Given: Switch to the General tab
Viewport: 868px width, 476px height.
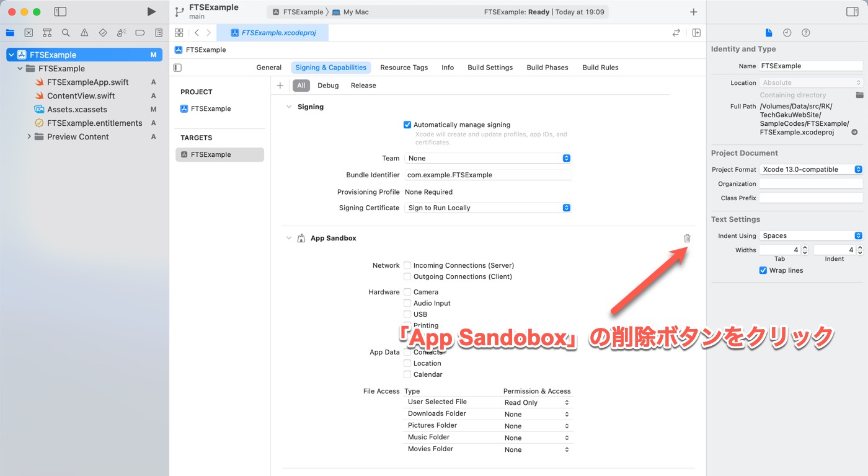Looking at the screenshot, I should click(269, 68).
